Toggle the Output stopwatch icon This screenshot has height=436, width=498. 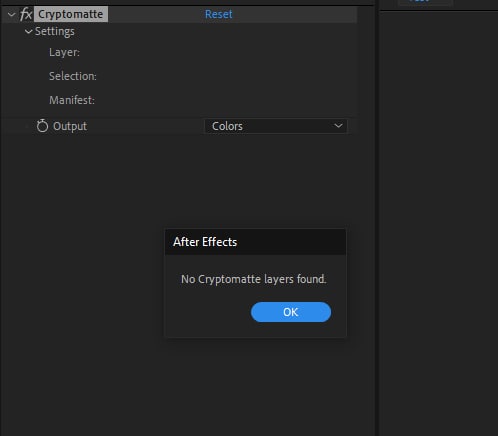pyautogui.click(x=42, y=126)
